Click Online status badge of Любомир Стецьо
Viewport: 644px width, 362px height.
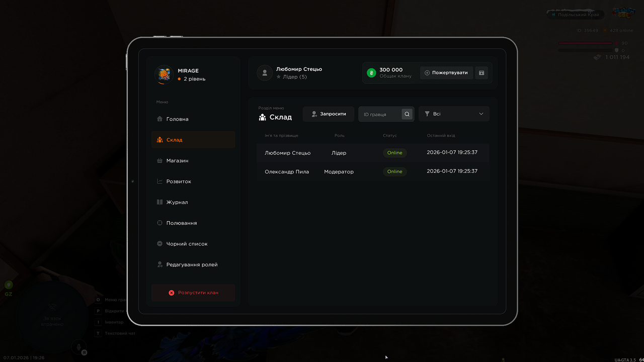click(395, 153)
